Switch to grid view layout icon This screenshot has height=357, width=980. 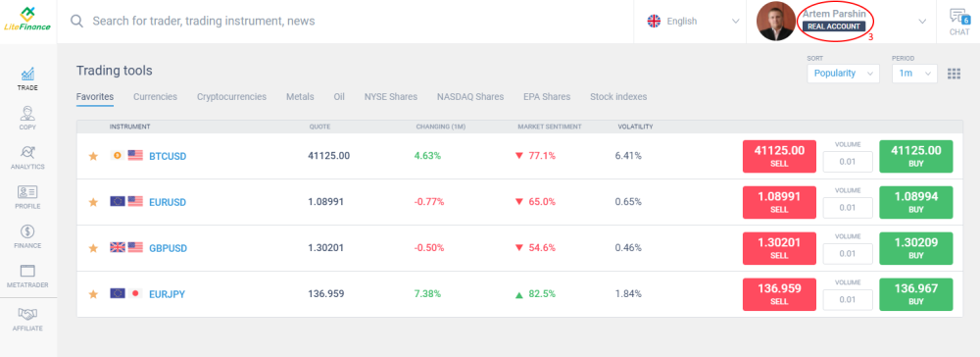pyautogui.click(x=954, y=74)
